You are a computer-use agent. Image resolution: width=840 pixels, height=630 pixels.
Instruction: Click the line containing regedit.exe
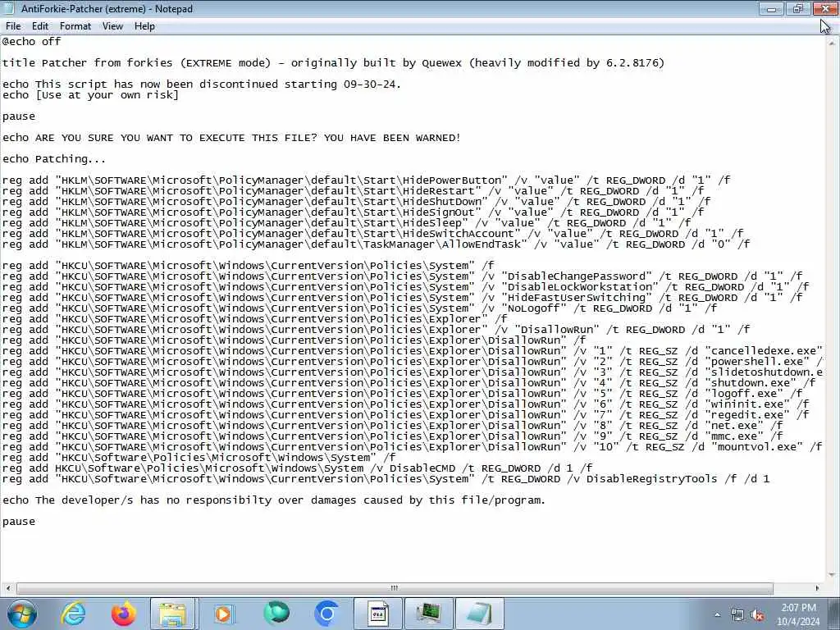[405, 415]
